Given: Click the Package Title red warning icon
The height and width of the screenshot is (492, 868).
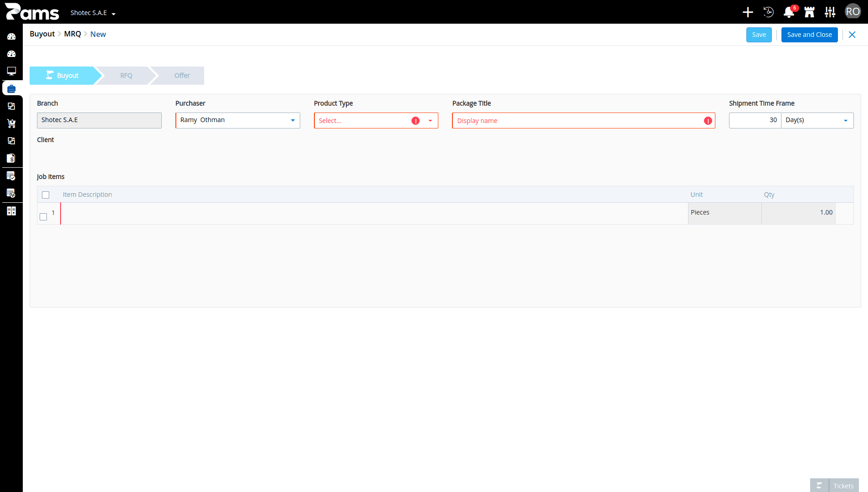Looking at the screenshot, I should [x=708, y=121].
